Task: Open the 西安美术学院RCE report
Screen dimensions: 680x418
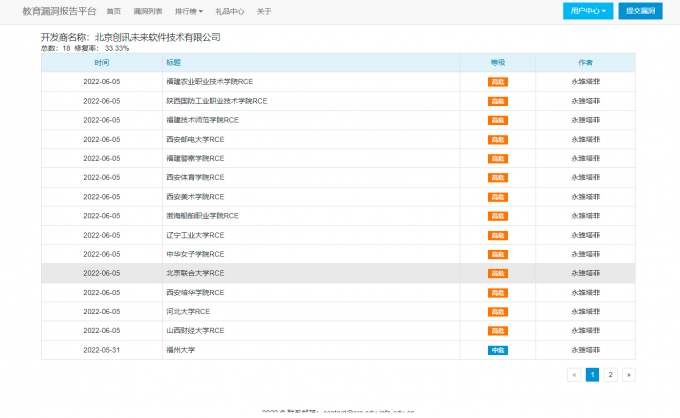Action: pos(195,197)
